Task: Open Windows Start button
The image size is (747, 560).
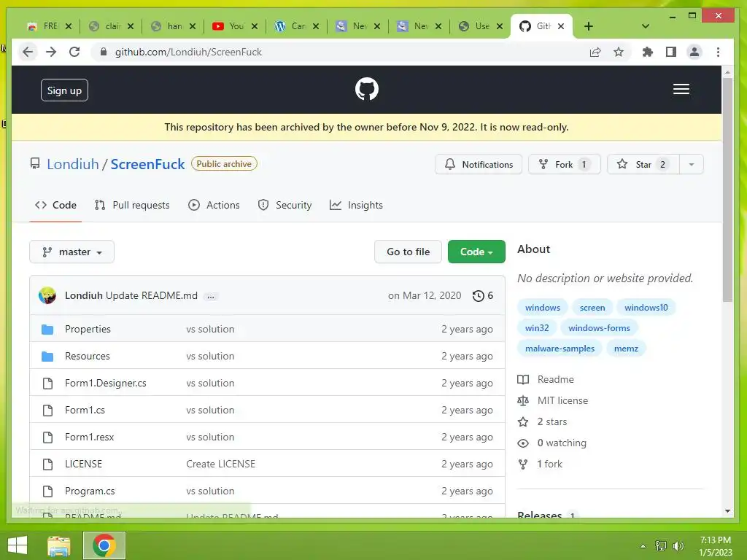Action: [x=18, y=545]
